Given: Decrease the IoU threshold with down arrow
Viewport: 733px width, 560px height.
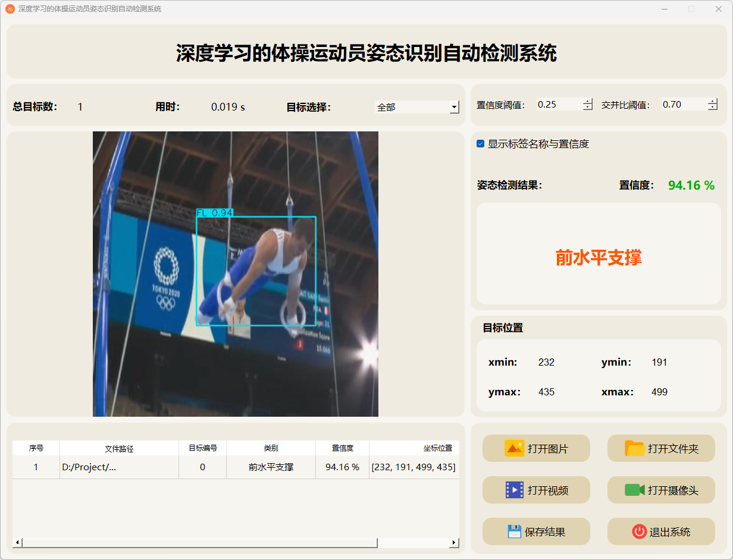Looking at the screenshot, I should [713, 108].
